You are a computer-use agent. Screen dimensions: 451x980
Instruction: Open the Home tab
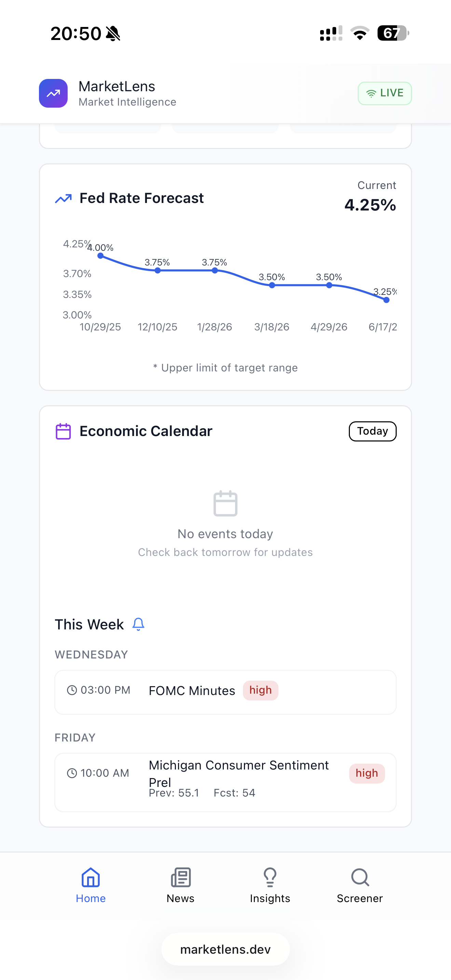91,886
